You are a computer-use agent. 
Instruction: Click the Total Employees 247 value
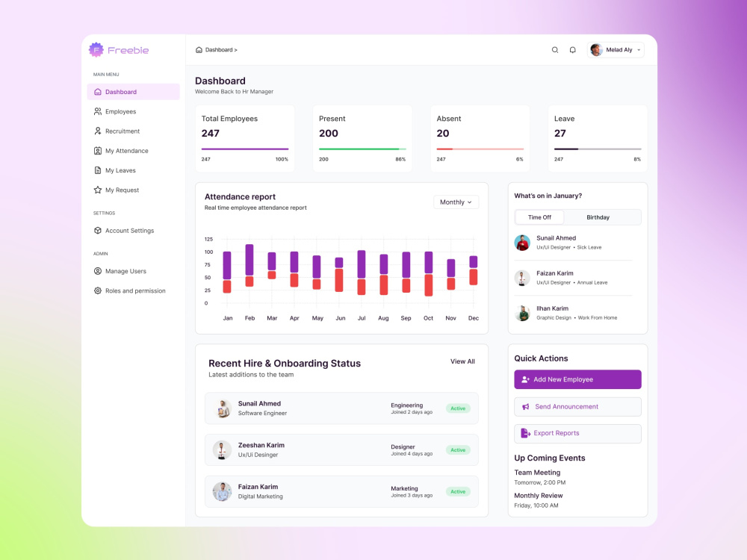210,134
